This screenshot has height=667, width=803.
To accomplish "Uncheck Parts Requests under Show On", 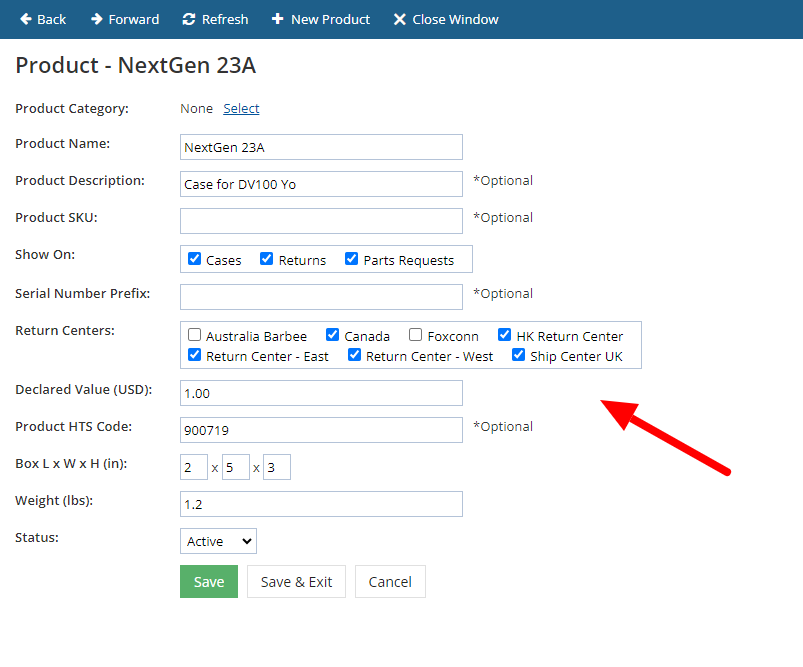I will (x=351, y=258).
